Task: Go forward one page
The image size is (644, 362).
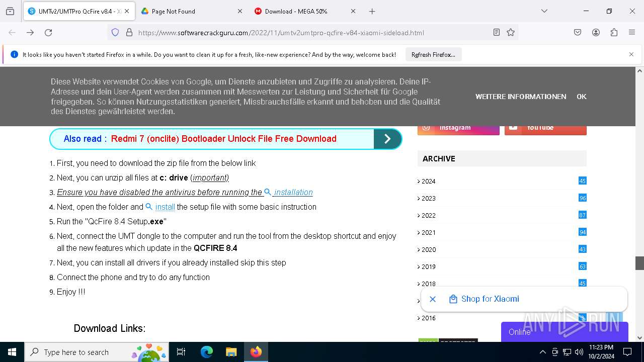Action: coord(30,32)
